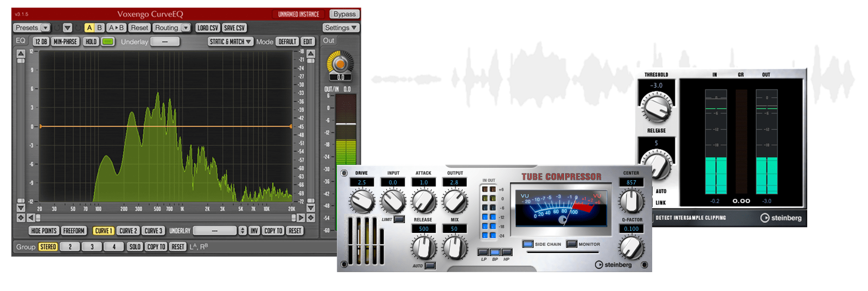The height and width of the screenshot is (291, 868).
Task: Toggle the LIMIT button in Tube Compressor
Action: point(399,219)
